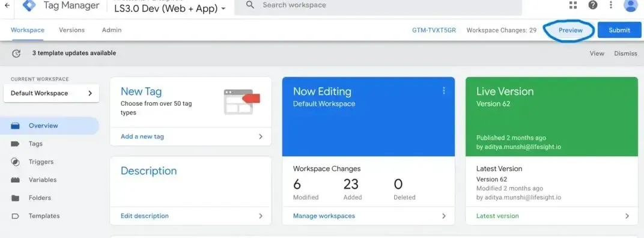644x238 pixels.
Task: Click the 6 Modified count
Action: click(x=306, y=189)
